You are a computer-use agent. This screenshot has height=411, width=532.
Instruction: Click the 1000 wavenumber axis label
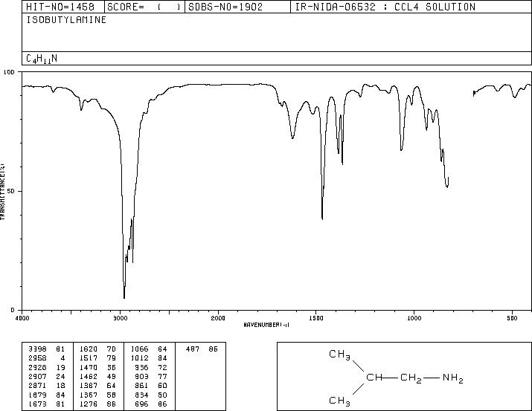(x=414, y=318)
